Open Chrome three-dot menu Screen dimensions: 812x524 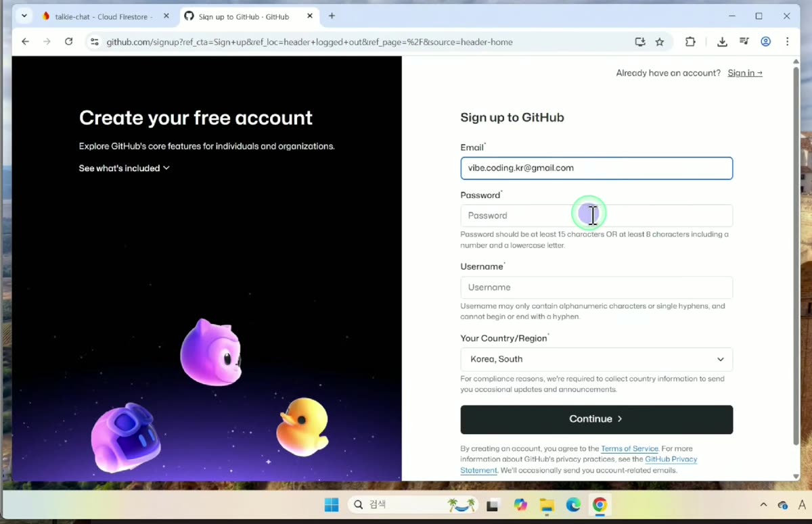point(787,42)
